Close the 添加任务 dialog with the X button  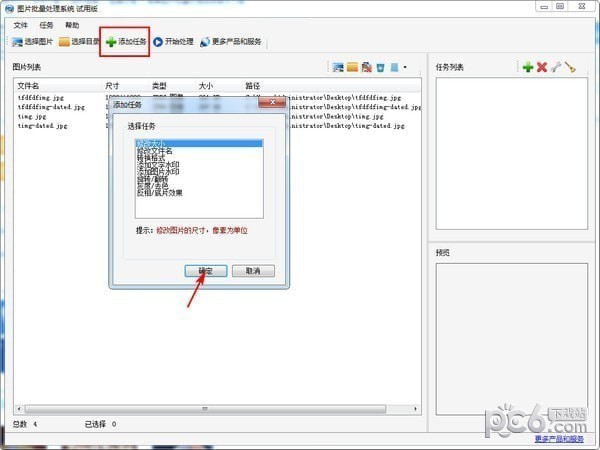click(x=272, y=102)
